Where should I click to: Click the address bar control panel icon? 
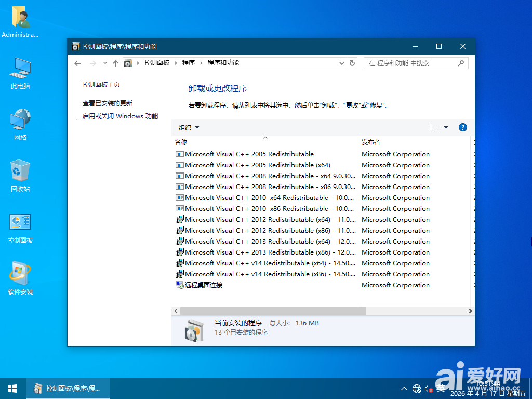pyautogui.click(x=128, y=63)
